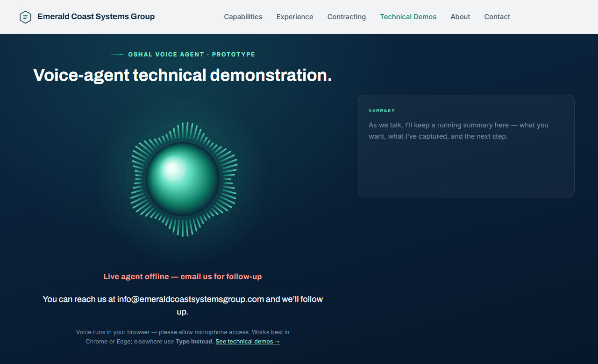
Task: Click the hexagon Emerald Coast logo icon
Action: pyautogui.click(x=25, y=17)
